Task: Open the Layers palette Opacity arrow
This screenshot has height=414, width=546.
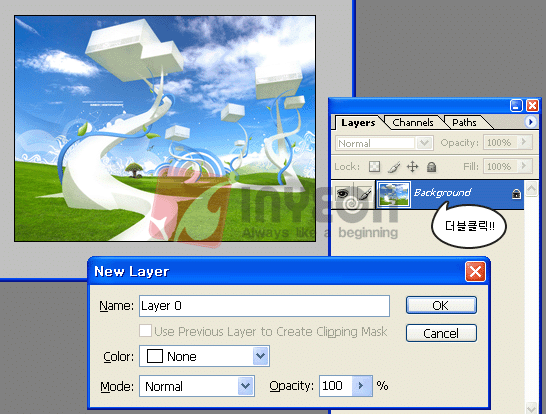Action: coord(523,142)
